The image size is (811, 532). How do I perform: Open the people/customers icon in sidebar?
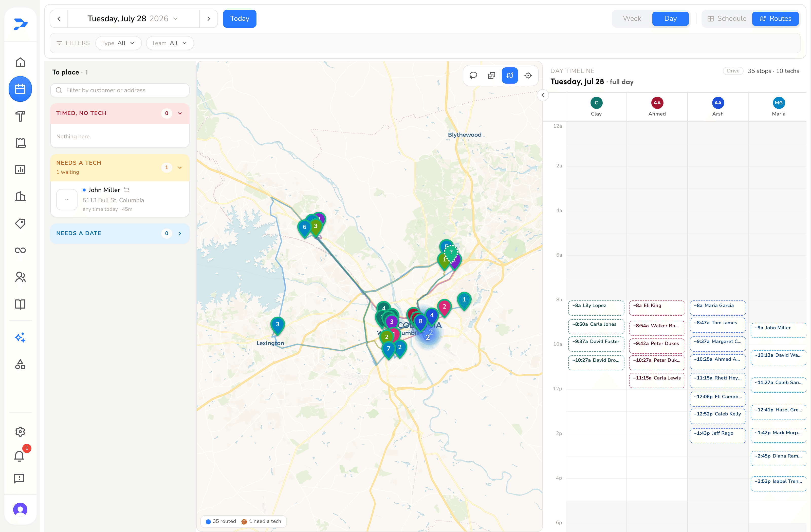click(x=20, y=277)
